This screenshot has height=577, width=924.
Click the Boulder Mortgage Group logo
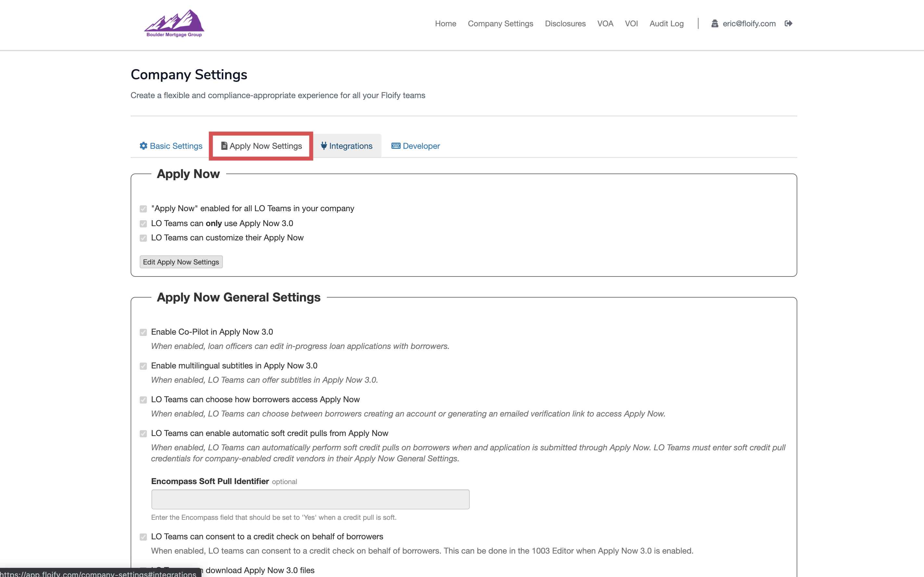tap(174, 23)
